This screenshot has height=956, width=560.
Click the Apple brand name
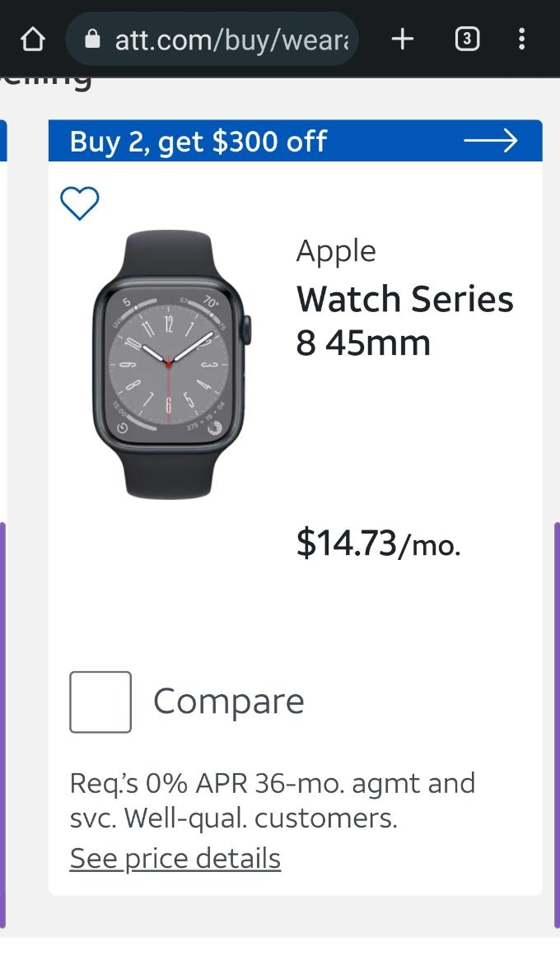click(x=335, y=251)
